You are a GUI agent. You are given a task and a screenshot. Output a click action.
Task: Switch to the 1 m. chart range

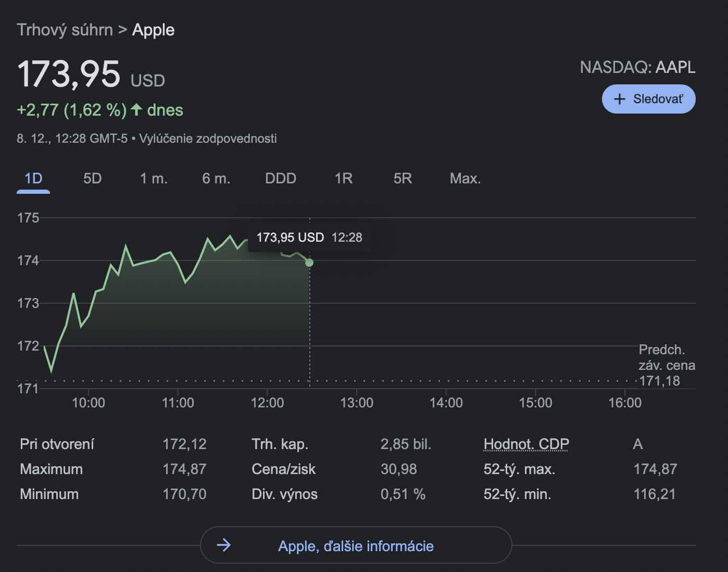pyautogui.click(x=154, y=179)
